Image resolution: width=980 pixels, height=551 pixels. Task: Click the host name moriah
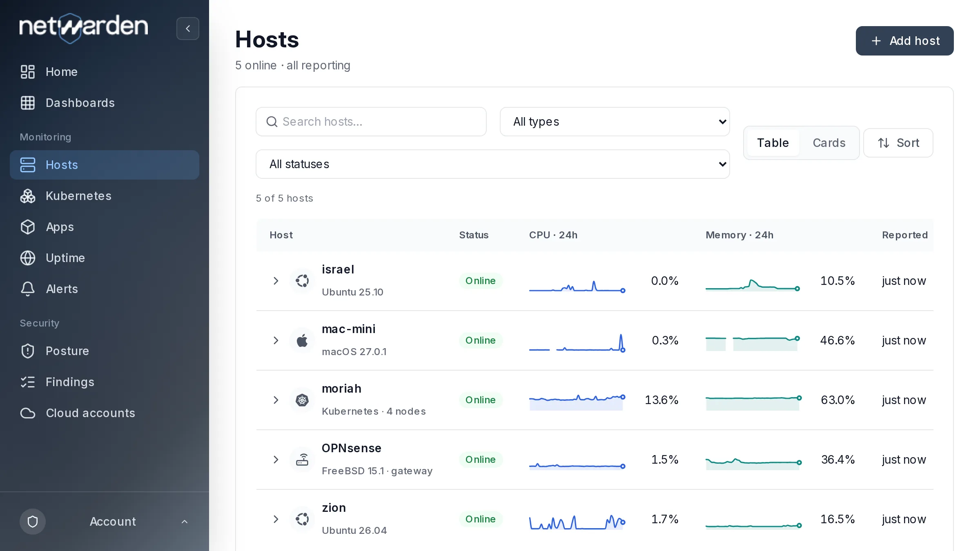(341, 389)
